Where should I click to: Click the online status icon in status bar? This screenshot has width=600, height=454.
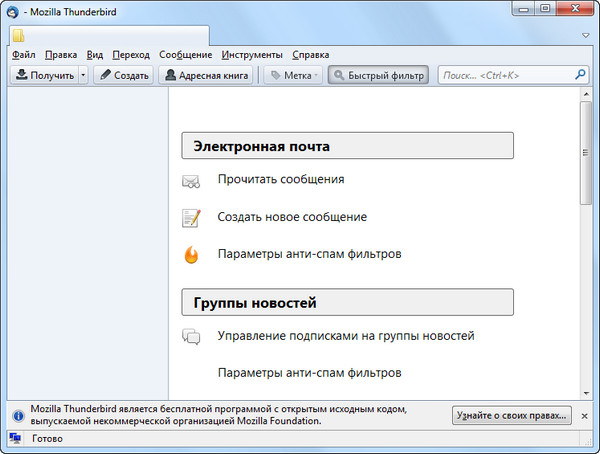coord(15,438)
